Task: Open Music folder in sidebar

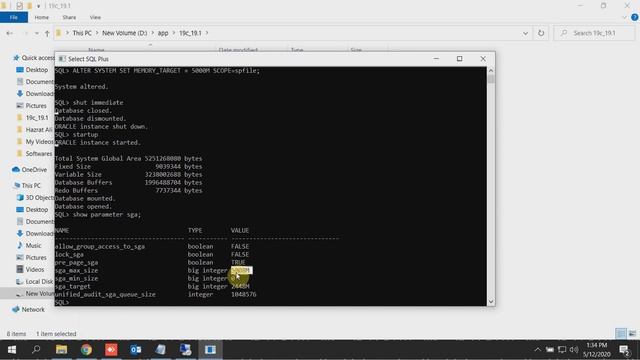Action: (x=29, y=246)
